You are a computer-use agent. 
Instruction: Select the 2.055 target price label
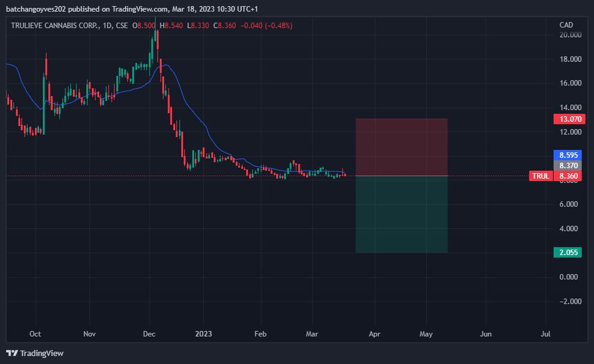coord(568,253)
